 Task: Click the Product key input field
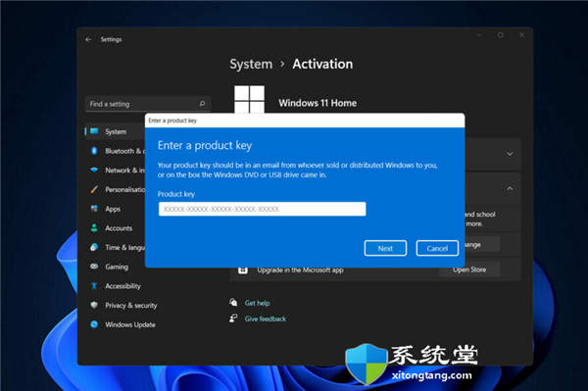tap(262, 209)
